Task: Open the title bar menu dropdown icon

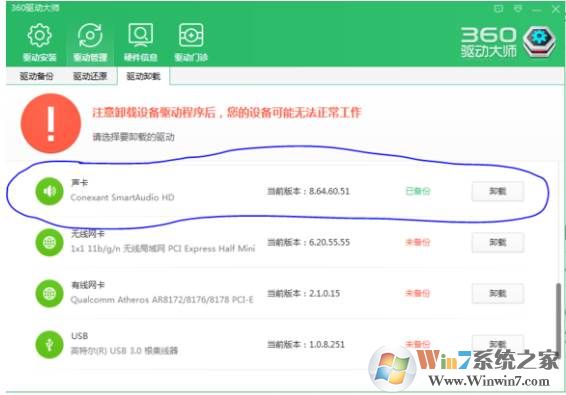Action: (518, 9)
